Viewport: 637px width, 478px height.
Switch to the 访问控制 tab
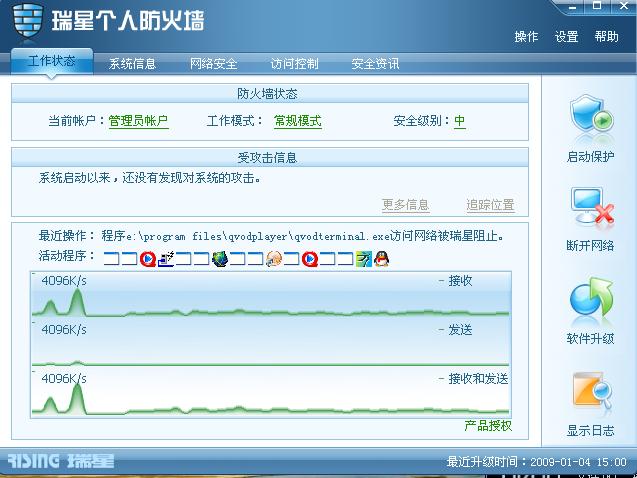point(295,64)
